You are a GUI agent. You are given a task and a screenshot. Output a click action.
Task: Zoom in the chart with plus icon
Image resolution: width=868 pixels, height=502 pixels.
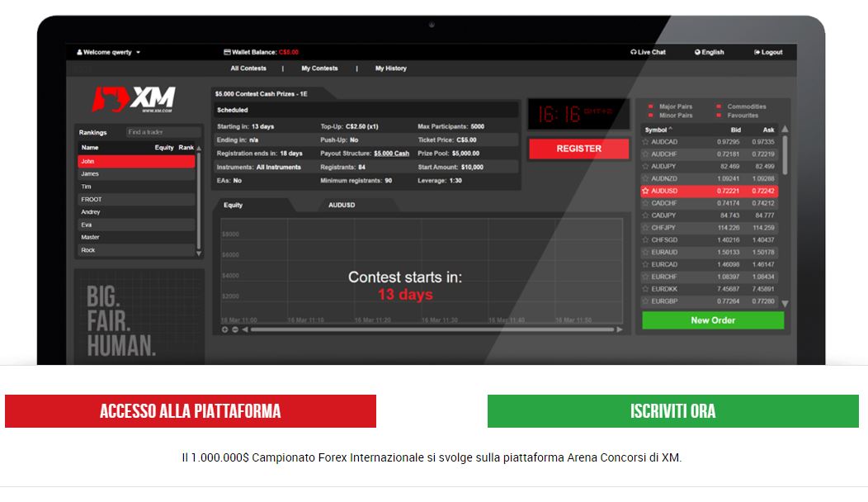pyautogui.click(x=224, y=329)
